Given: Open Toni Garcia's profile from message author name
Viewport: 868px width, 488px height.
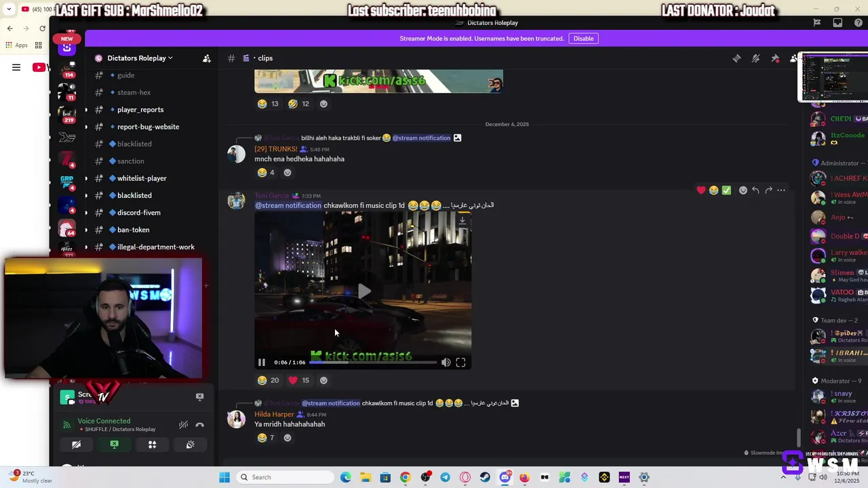Looking at the screenshot, I should click(x=271, y=196).
